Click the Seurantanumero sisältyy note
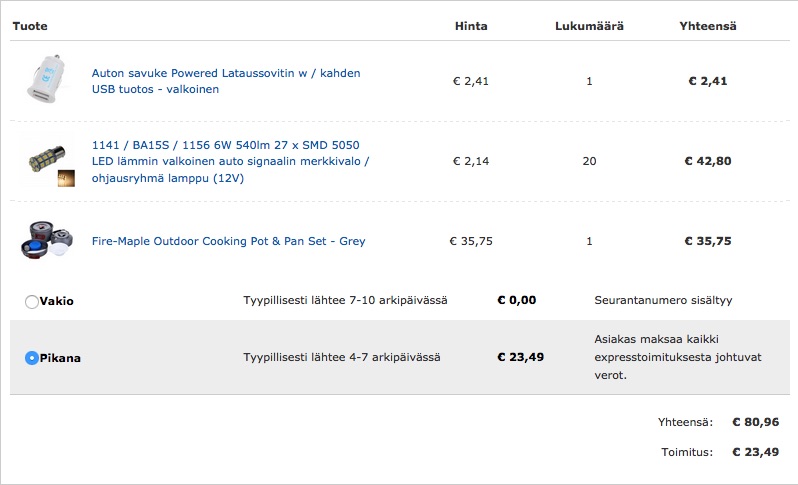The width and height of the screenshot is (798, 485). [663, 300]
